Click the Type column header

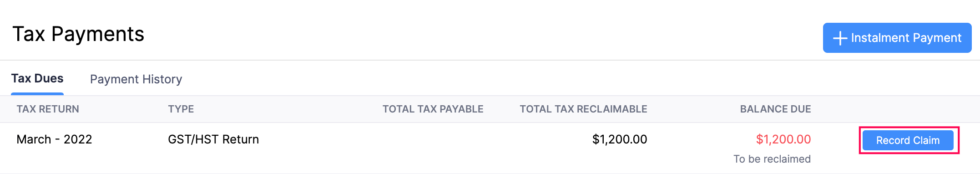pyautogui.click(x=181, y=109)
